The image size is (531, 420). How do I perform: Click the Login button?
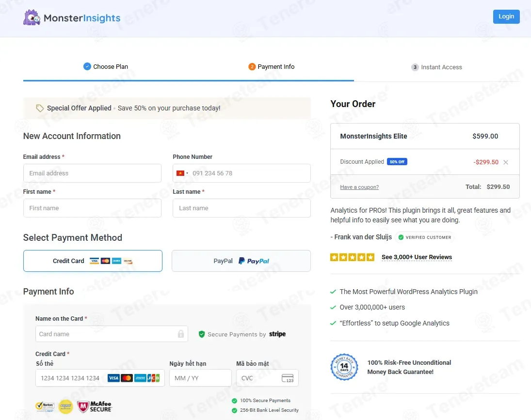click(x=506, y=16)
